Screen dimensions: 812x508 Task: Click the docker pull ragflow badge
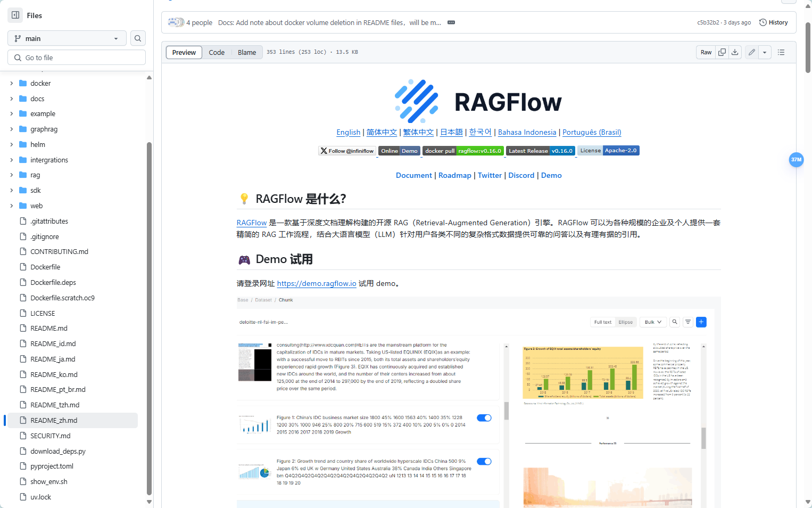(x=463, y=151)
